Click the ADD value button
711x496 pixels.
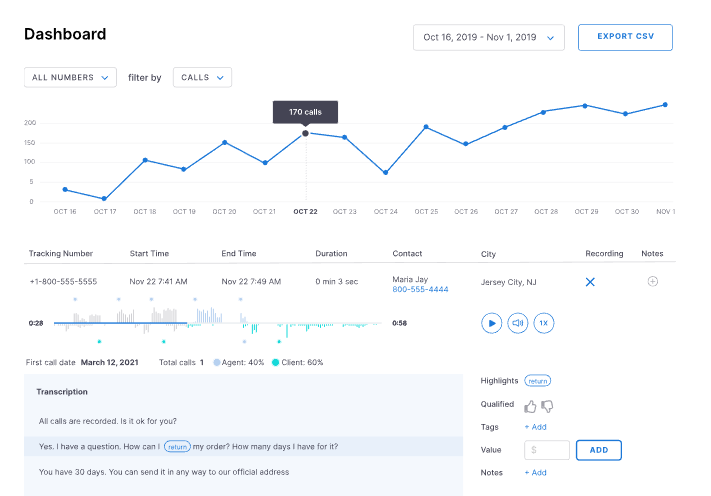pos(599,450)
